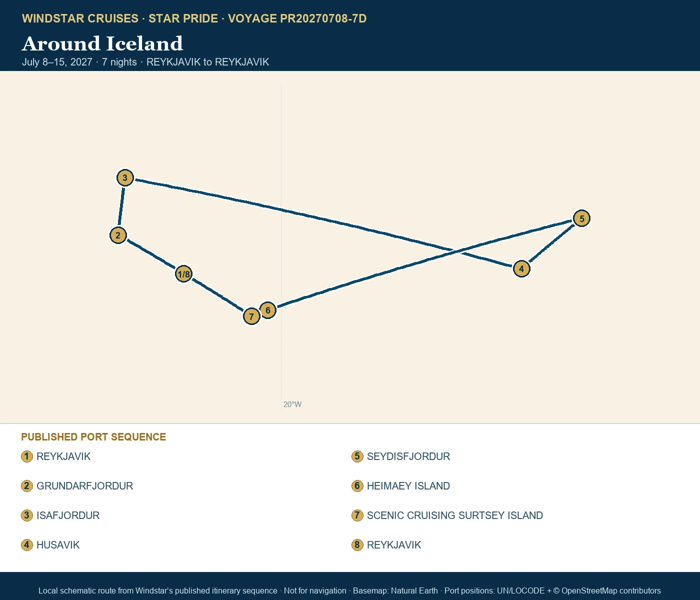Click map marker 3 for Isafjordur
Image resolution: width=700 pixels, height=600 pixels.
125,177
